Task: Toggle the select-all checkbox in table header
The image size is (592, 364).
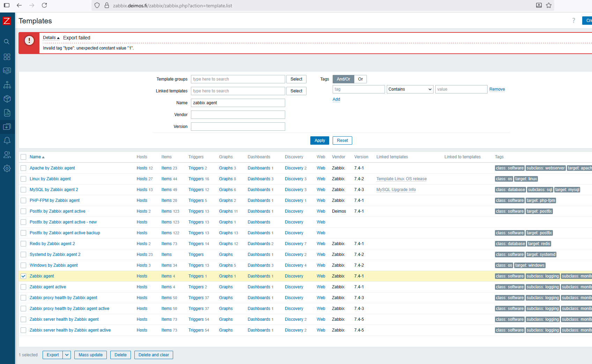Action: pos(23,157)
